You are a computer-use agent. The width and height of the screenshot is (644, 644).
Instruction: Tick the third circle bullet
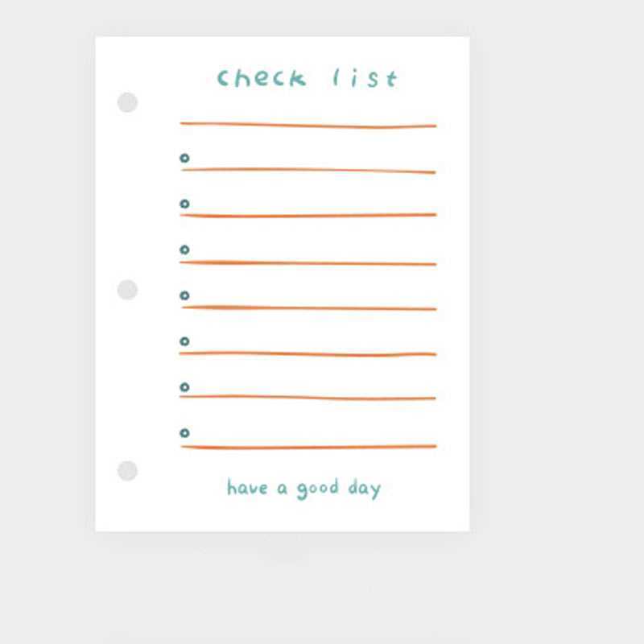184,250
